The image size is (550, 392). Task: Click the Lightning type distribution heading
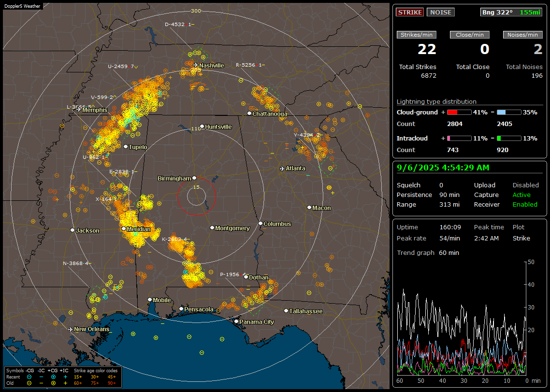tap(436, 101)
